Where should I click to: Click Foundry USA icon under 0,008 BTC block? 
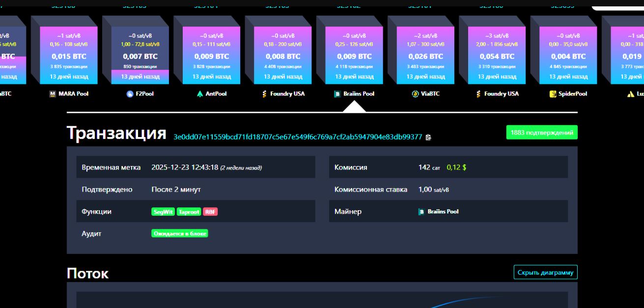(x=264, y=94)
